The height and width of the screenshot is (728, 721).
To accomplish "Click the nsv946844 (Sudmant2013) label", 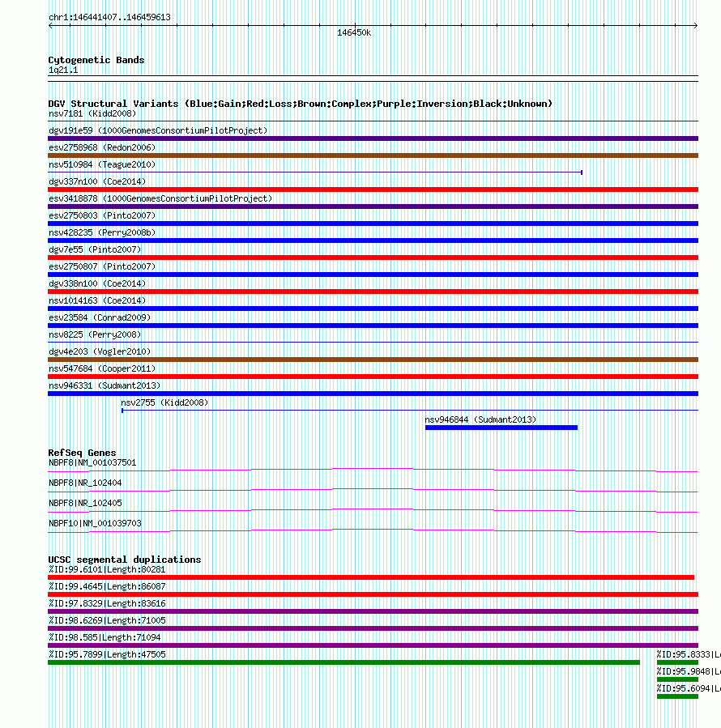I will pos(480,420).
